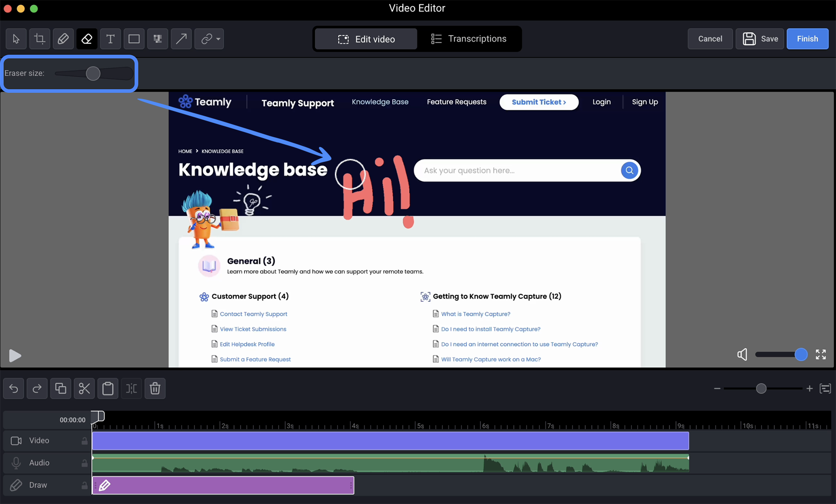Switch to Transcriptions tab

click(469, 39)
